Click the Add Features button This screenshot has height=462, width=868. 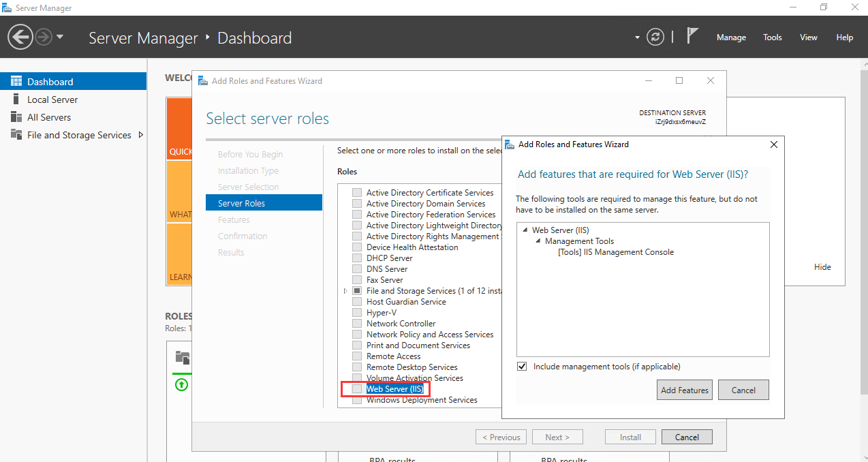tap(685, 390)
